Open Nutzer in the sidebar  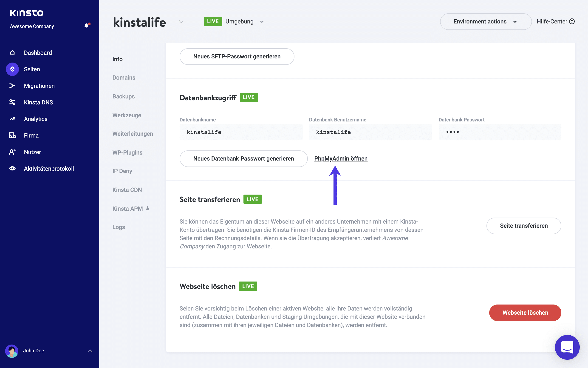point(32,152)
